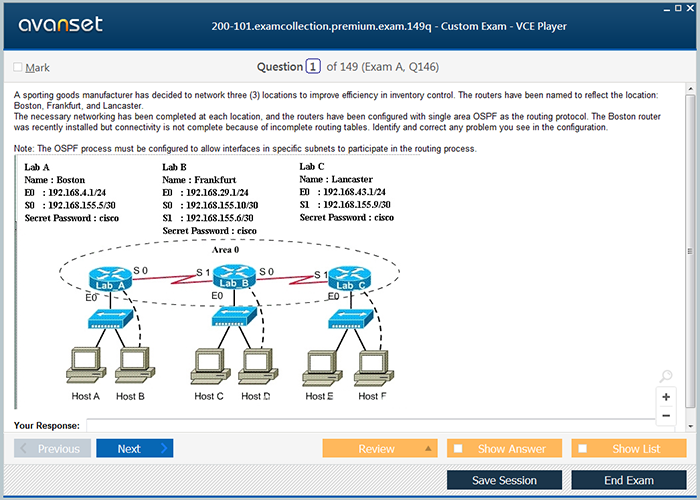700x500 pixels.
Task: Click the switch icon below Lab_B
Action: [x=234, y=316]
